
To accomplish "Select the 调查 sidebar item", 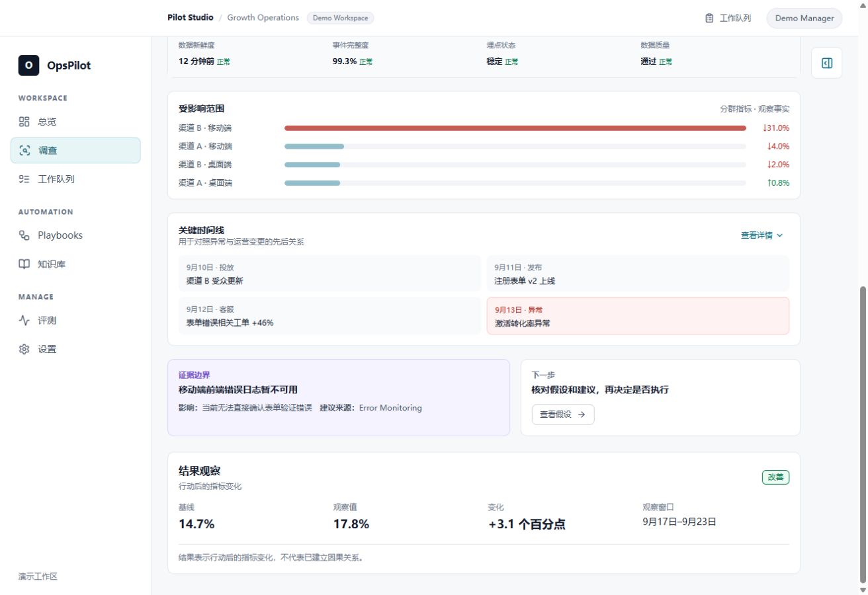I will tap(75, 150).
